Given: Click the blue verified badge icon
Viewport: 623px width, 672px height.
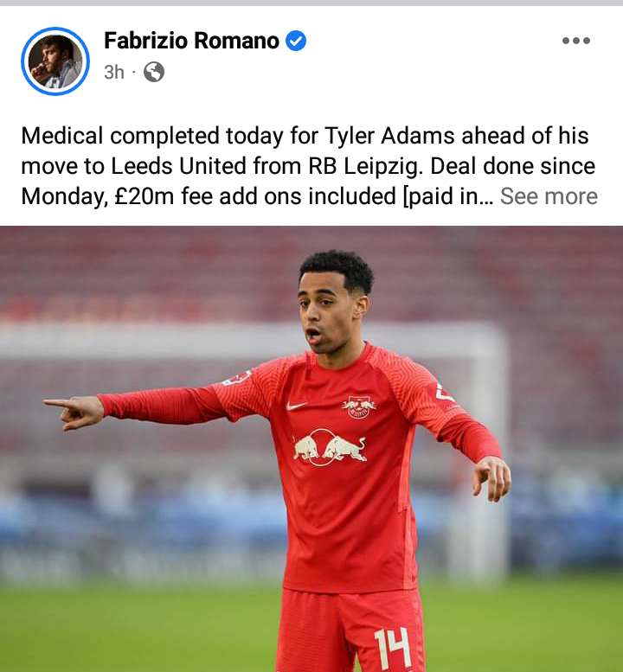Looking at the screenshot, I should pyautogui.click(x=296, y=41).
